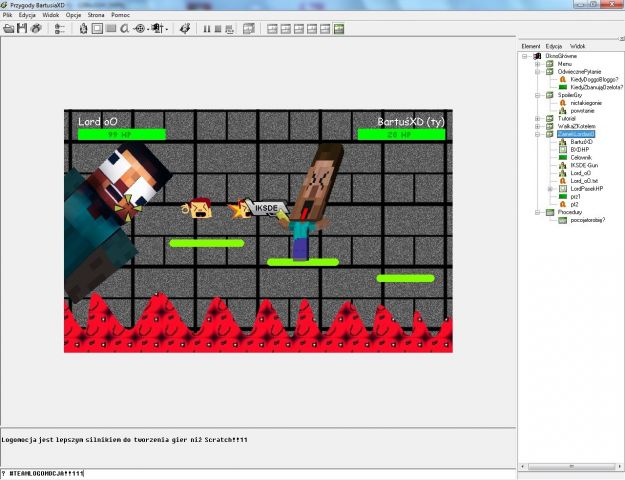Expand the WalkaZKotełem page node

coord(537,126)
